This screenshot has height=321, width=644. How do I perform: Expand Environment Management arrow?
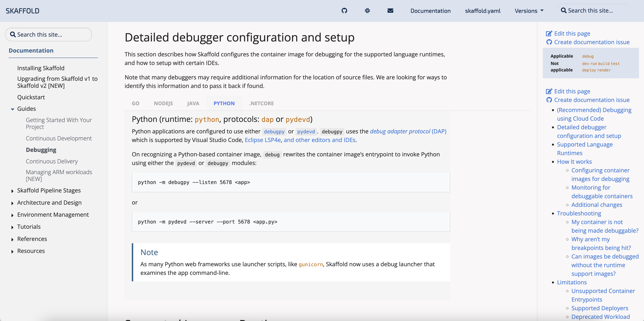click(x=13, y=215)
